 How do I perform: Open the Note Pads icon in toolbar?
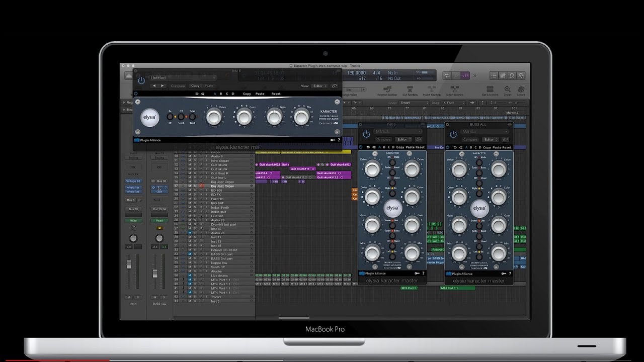coord(503,75)
